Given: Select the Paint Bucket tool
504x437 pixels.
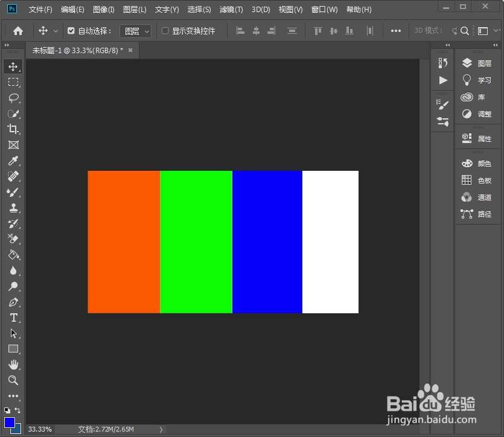Looking at the screenshot, I should tap(13, 255).
